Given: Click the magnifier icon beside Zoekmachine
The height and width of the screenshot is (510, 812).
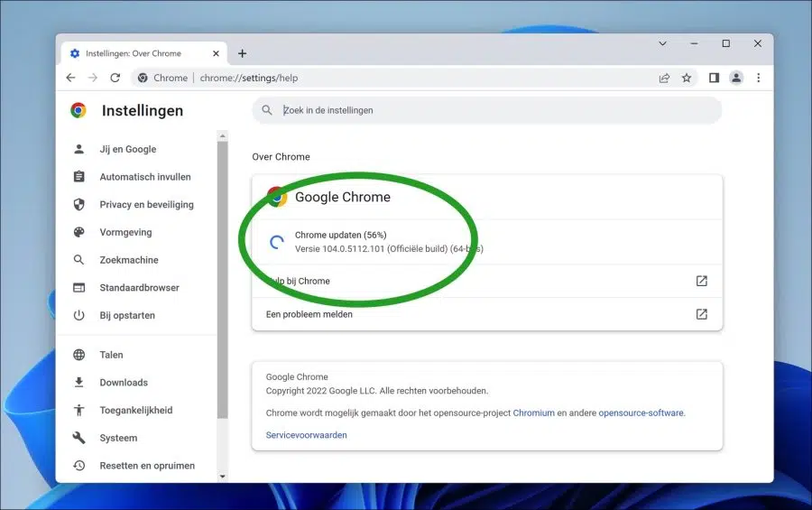Looking at the screenshot, I should click(78, 260).
